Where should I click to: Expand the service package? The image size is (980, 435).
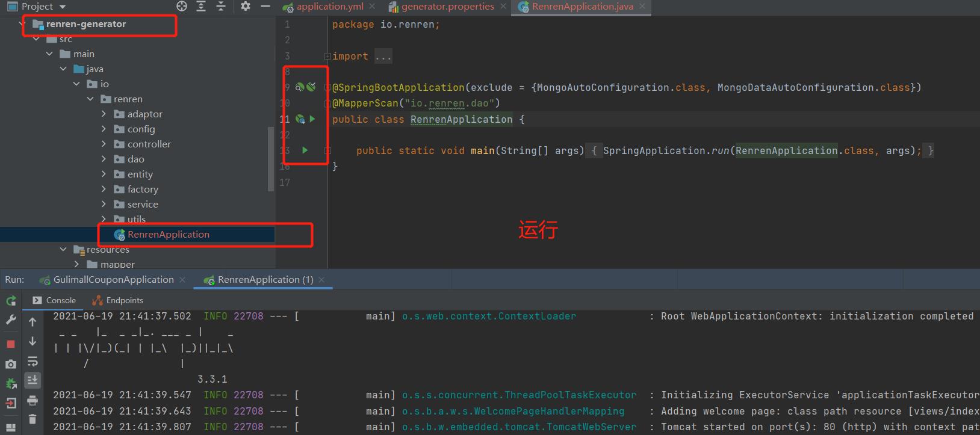coord(104,204)
